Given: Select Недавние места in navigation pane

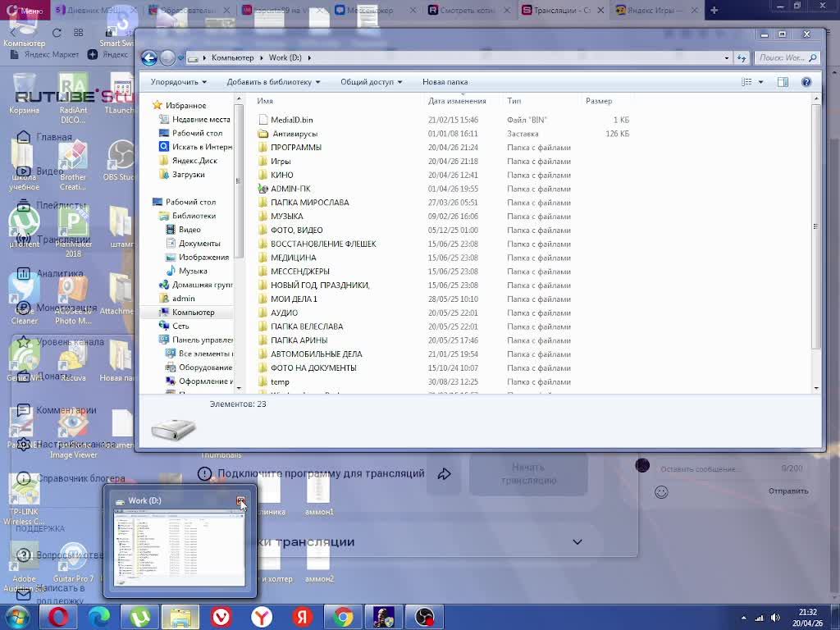Looking at the screenshot, I should 201,120.
